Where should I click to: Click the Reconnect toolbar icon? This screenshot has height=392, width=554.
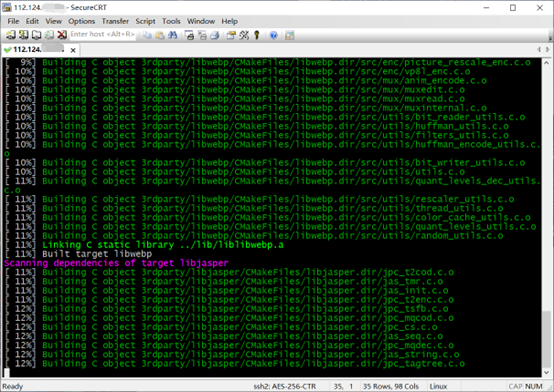pos(49,35)
